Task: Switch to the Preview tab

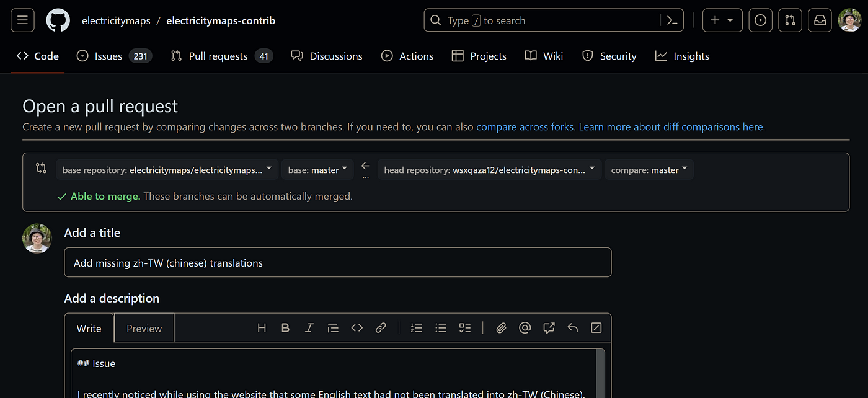Action: point(144,329)
